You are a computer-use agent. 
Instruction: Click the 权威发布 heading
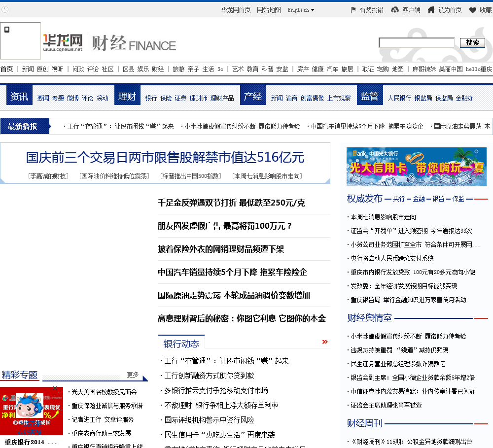point(364,199)
